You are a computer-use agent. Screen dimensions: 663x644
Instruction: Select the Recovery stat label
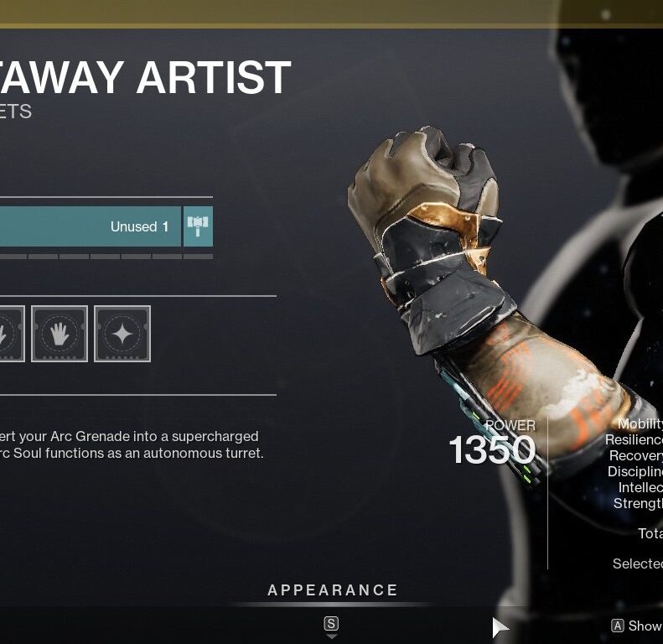click(636, 455)
